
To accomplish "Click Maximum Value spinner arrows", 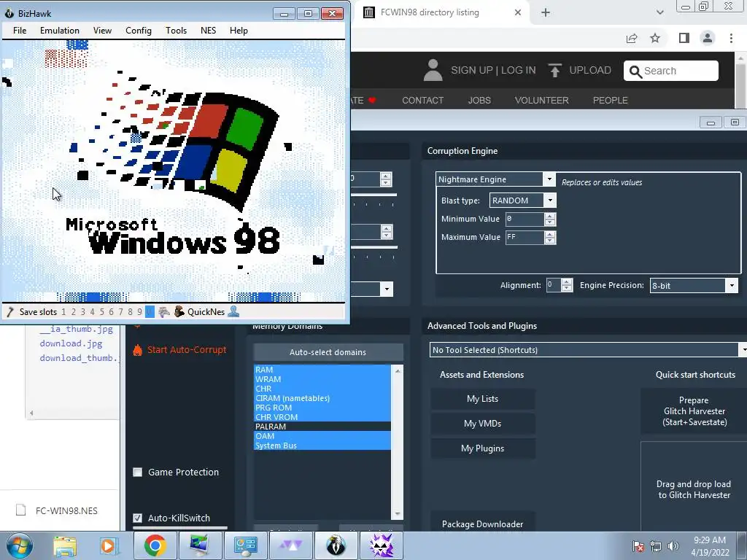I will click(x=550, y=237).
